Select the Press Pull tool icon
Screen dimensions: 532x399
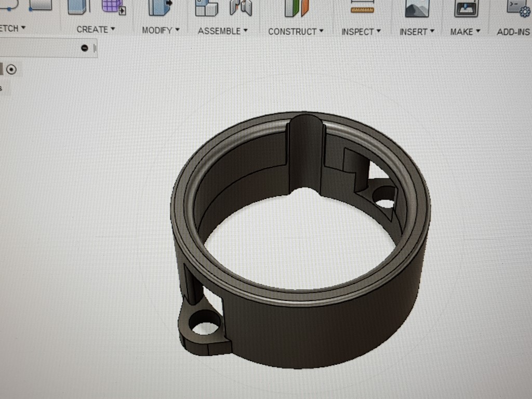click(160, 7)
